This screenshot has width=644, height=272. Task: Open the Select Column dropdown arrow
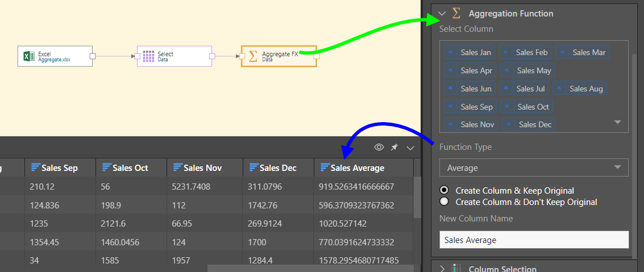(618, 122)
